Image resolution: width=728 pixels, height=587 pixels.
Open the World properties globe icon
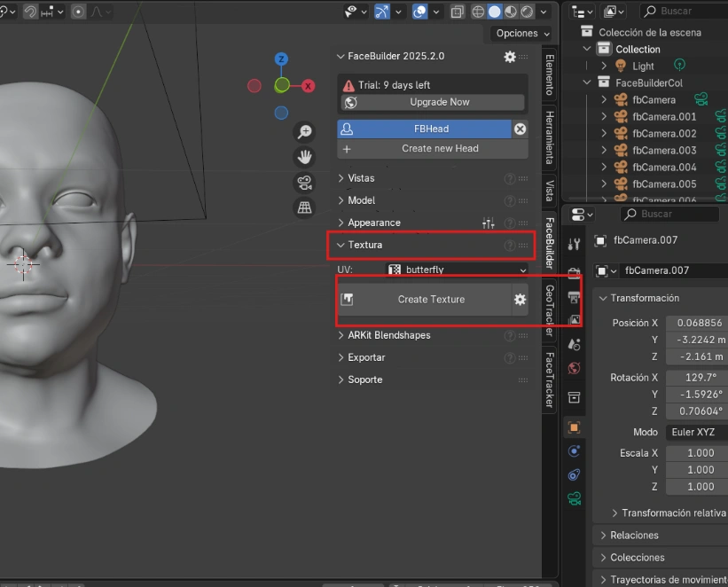(574, 365)
